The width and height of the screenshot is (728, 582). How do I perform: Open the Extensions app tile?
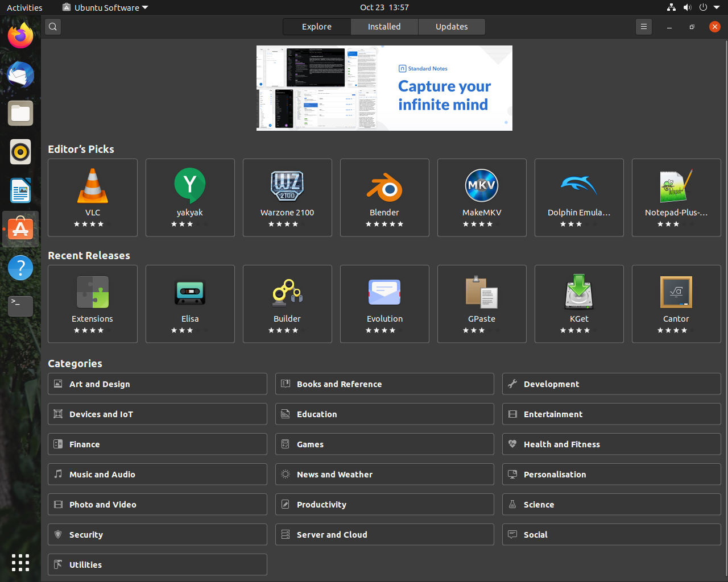pos(93,304)
